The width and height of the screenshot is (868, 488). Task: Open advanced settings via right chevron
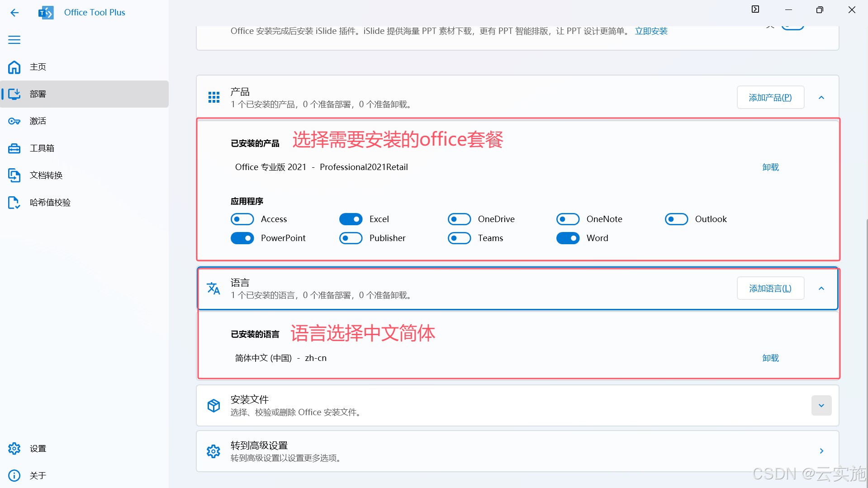(x=821, y=451)
